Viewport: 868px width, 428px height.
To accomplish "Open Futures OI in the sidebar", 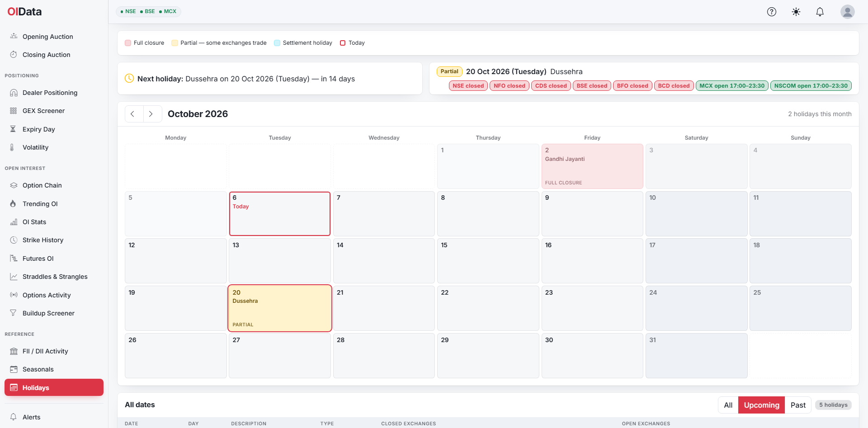I will click(x=54, y=259).
